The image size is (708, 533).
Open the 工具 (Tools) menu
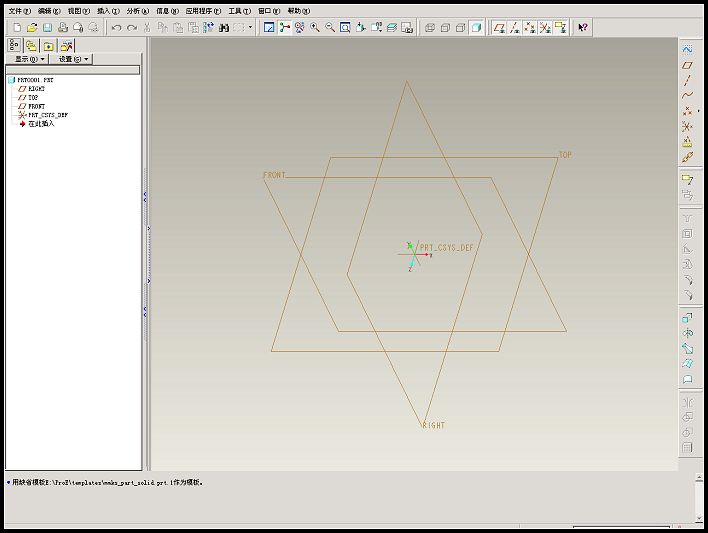click(x=239, y=11)
